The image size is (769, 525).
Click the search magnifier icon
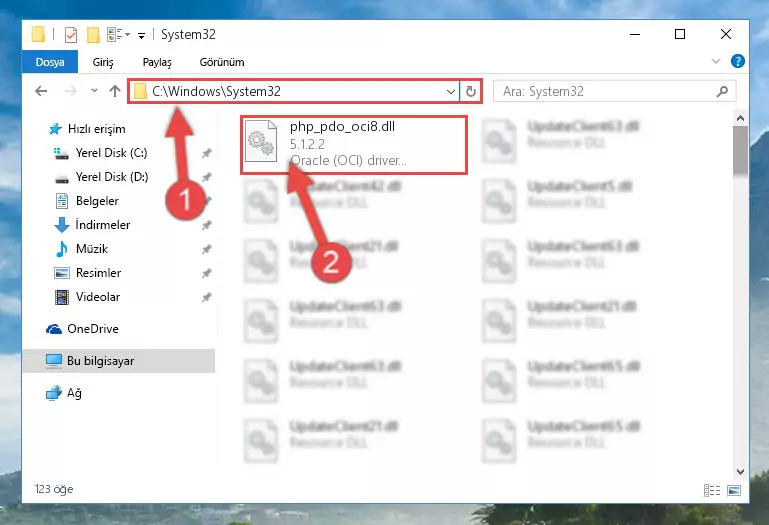coord(722,91)
